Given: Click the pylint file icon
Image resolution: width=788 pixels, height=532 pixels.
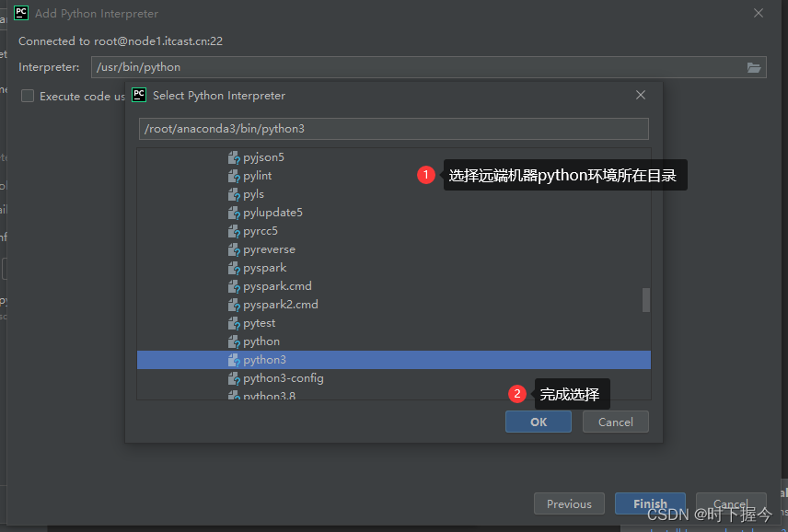Looking at the screenshot, I should [x=234, y=177].
